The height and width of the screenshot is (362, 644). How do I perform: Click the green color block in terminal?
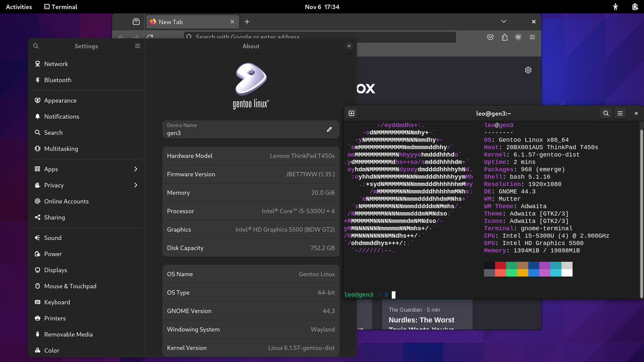tap(511, 265)
